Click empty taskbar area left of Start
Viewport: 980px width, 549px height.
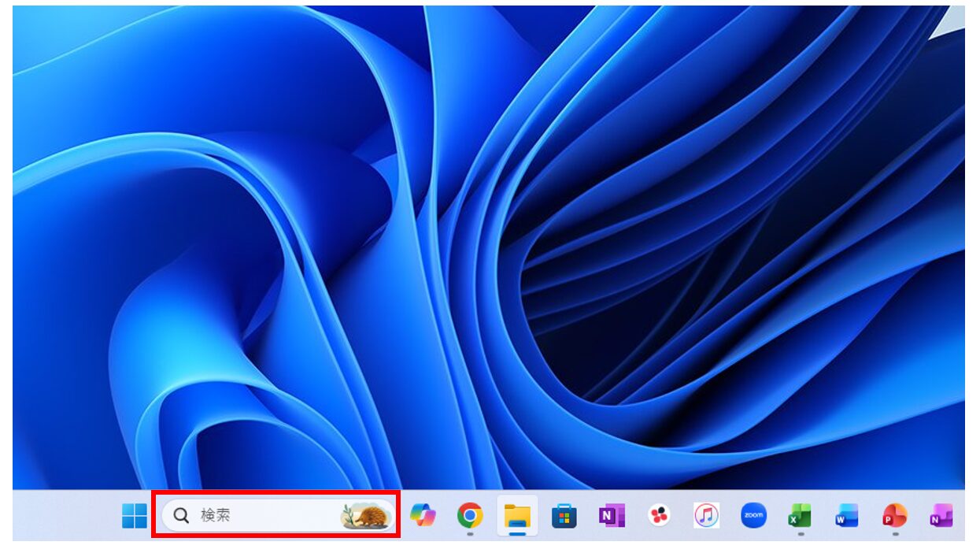click(x=63, y=516)
